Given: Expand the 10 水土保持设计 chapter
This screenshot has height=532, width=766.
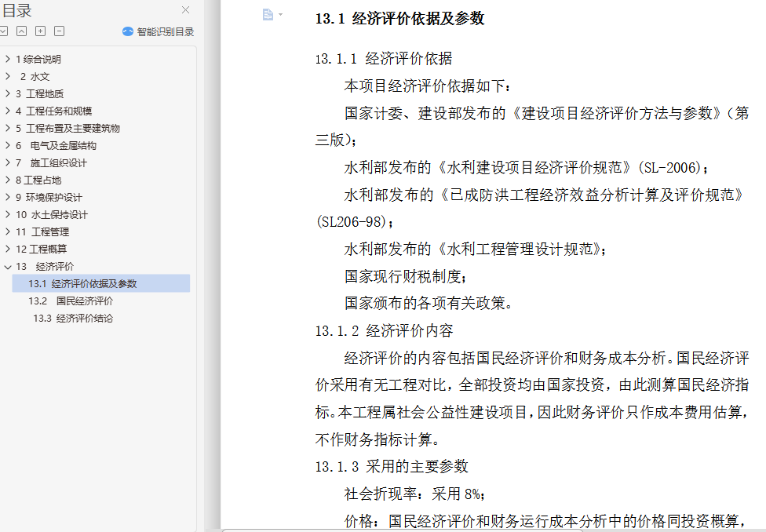Looking at the screenshot, I should tap(7, 214).
